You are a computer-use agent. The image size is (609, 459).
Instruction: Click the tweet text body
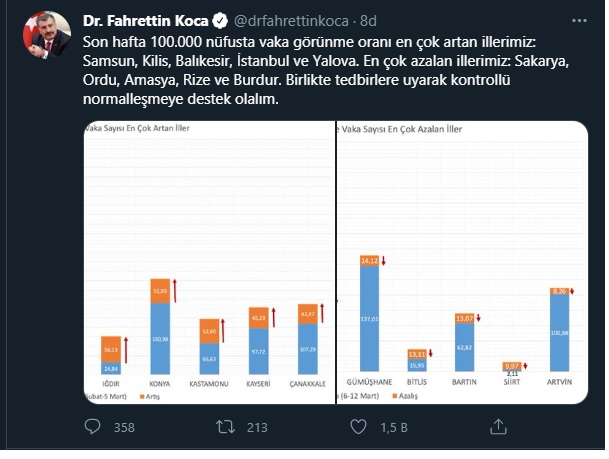pos(325,70)
